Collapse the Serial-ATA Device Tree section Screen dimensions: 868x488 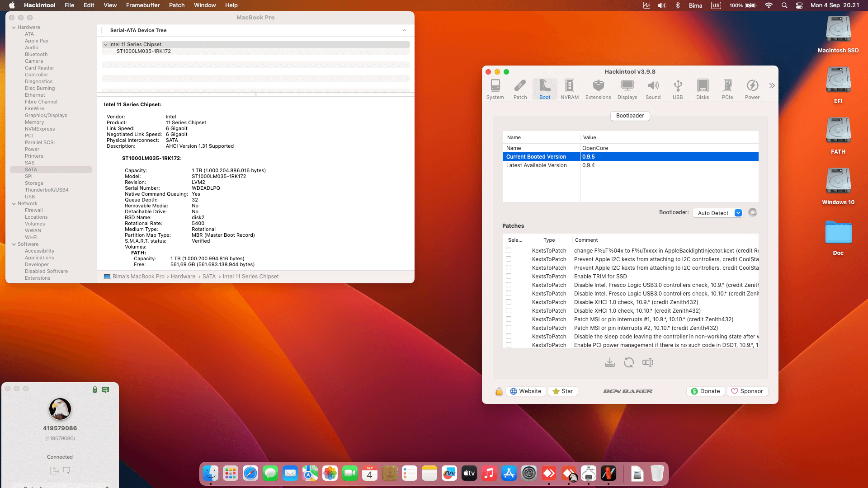pos(405,30)
